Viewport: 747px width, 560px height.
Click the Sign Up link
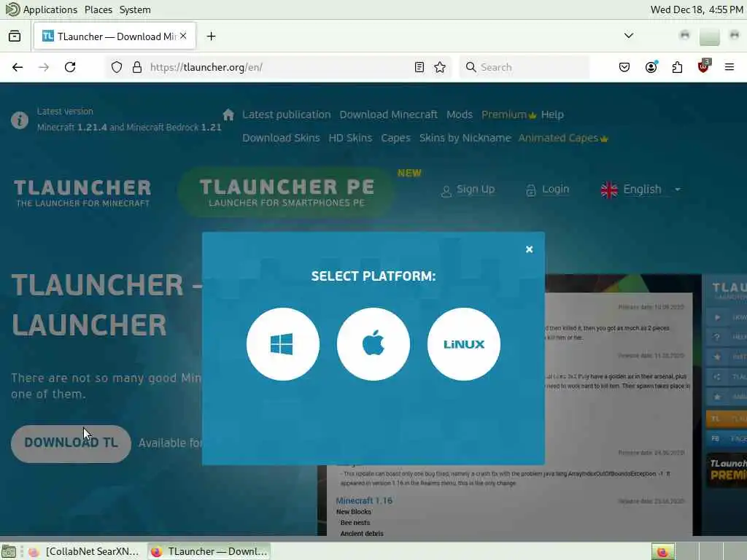pyautogui.click(x=468, y=190)
